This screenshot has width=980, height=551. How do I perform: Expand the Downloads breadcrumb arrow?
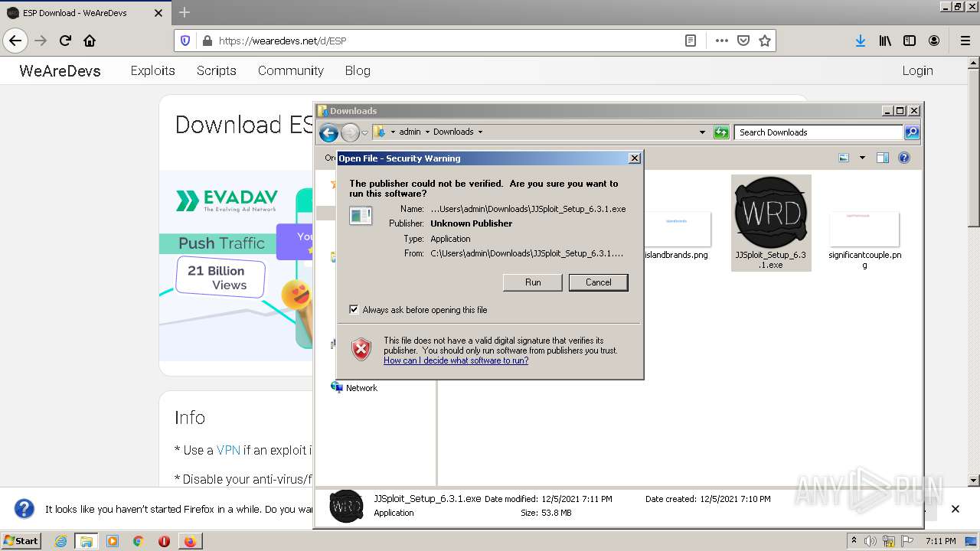point(480,132)
